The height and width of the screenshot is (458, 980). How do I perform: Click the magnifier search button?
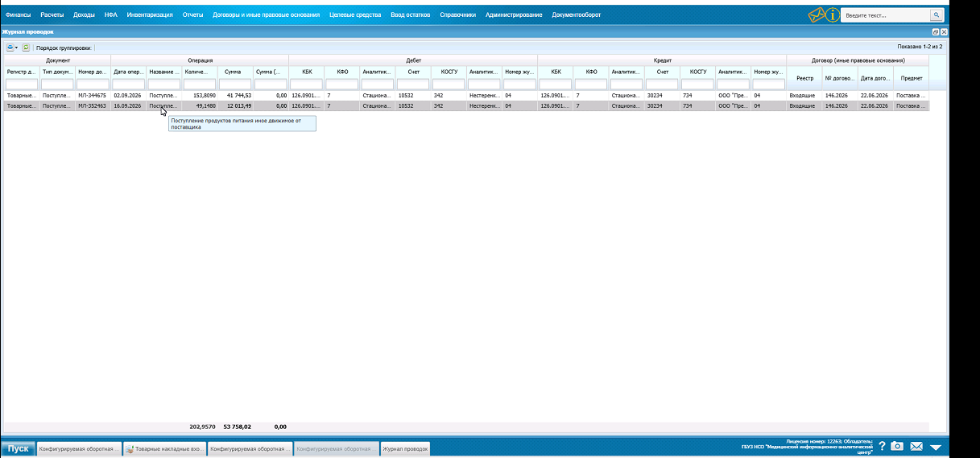click(x=936, y=14)
